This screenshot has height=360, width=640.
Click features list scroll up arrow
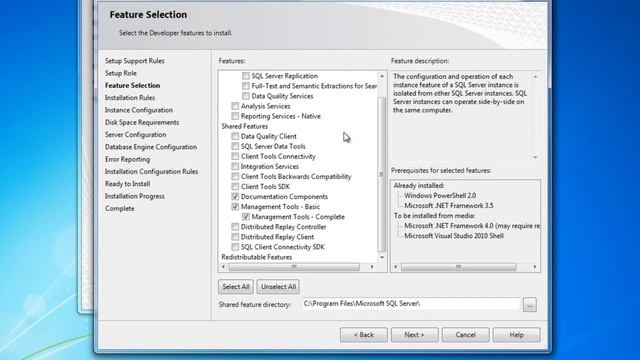click(382, 76)
